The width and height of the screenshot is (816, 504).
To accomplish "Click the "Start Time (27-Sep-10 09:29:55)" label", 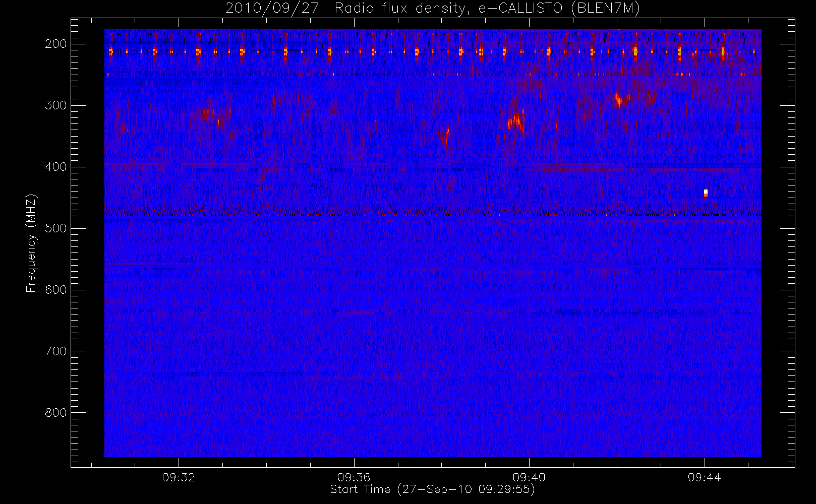I will 432,489.
